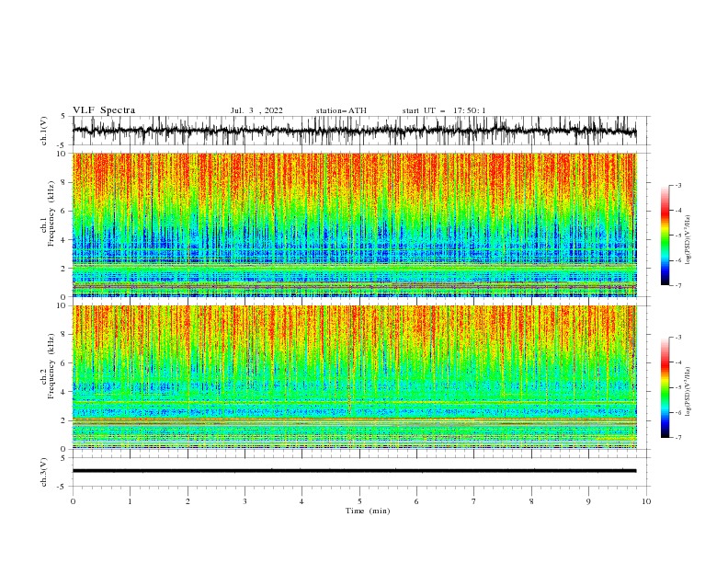The width and height of the screenshot is (728, 563).
Task: Click the time axis tick label '0'
Action: click(73, 501)
